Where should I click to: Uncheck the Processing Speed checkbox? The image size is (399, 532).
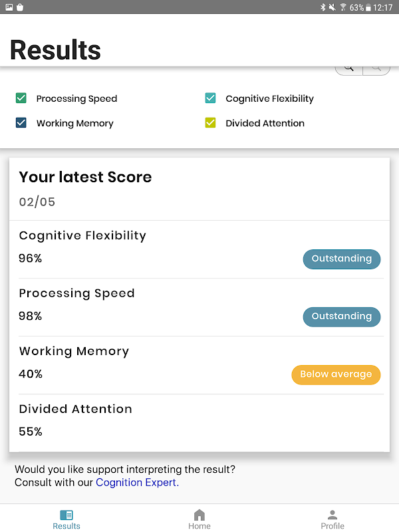tap(21, 98)
